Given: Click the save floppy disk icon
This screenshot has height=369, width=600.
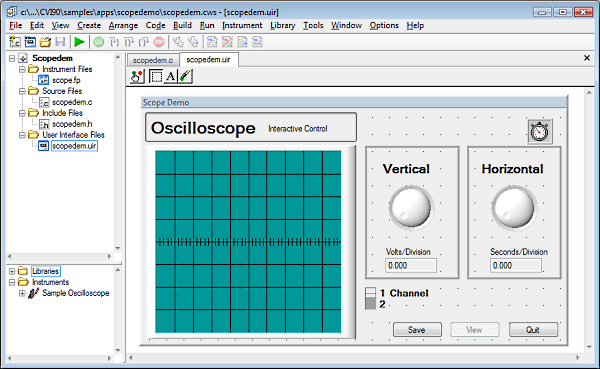Looking at the screenshot, I should (x=60, y=42).
